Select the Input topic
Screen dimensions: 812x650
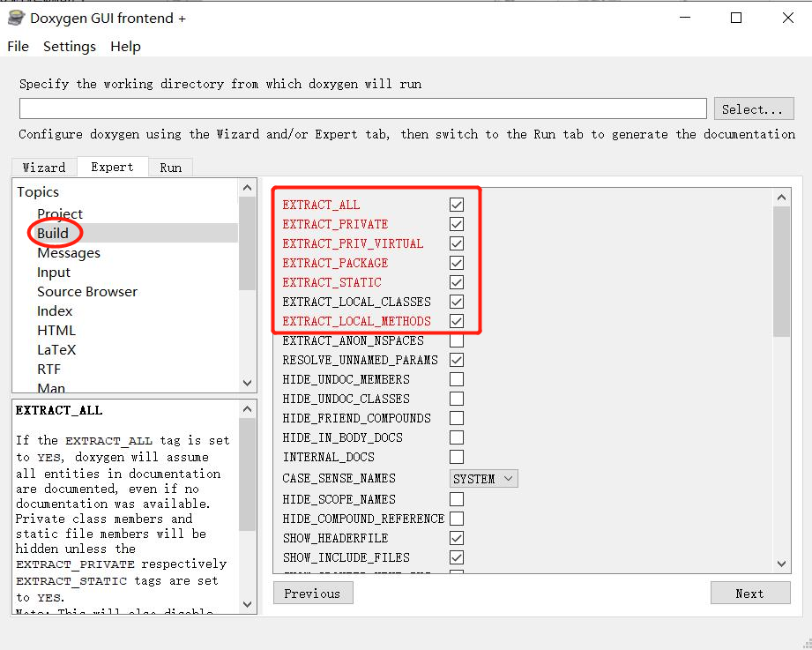point(53,273)
